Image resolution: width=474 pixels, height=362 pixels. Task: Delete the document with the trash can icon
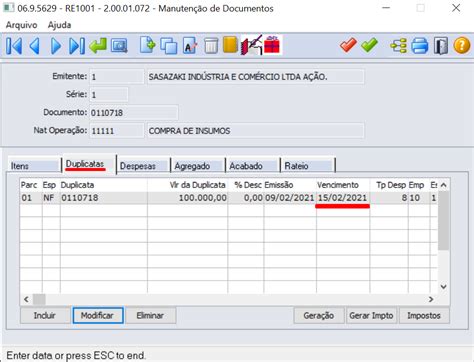[x=211, y=46]
